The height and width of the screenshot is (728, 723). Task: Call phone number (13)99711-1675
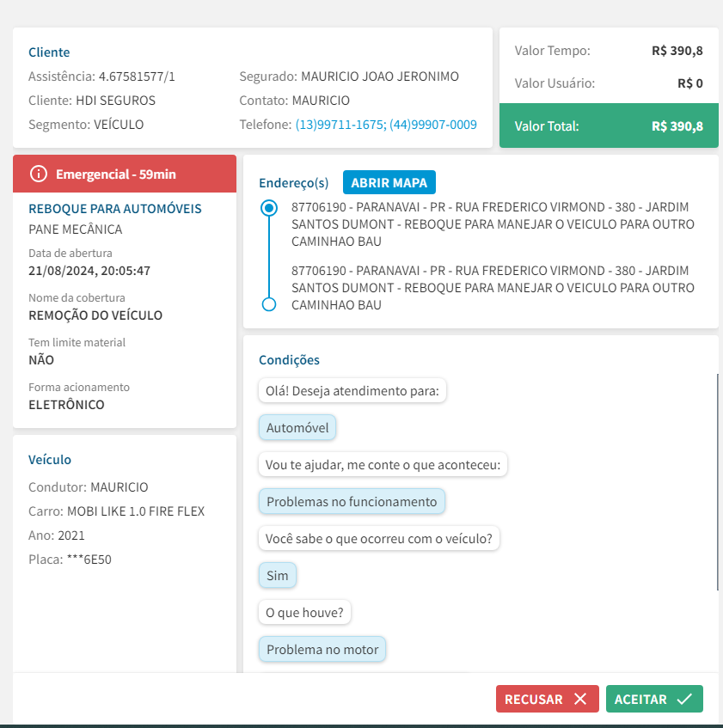tap(340, 125)
